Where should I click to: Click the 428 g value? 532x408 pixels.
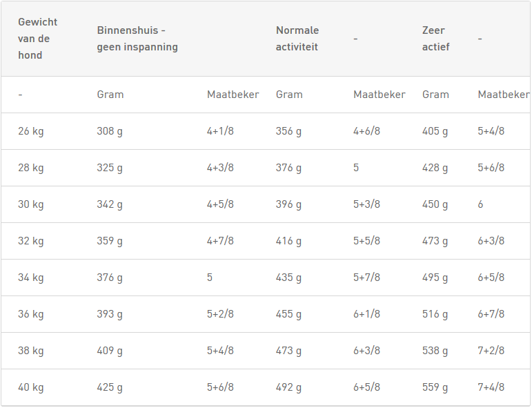435,168
